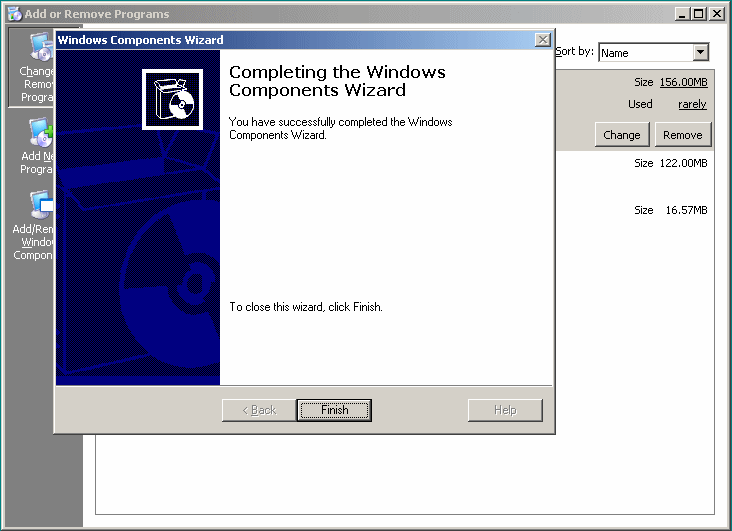Click the greyed-out Help button in the wizard
This screenshot has height=531, width=732.
[x=505, y=410]
